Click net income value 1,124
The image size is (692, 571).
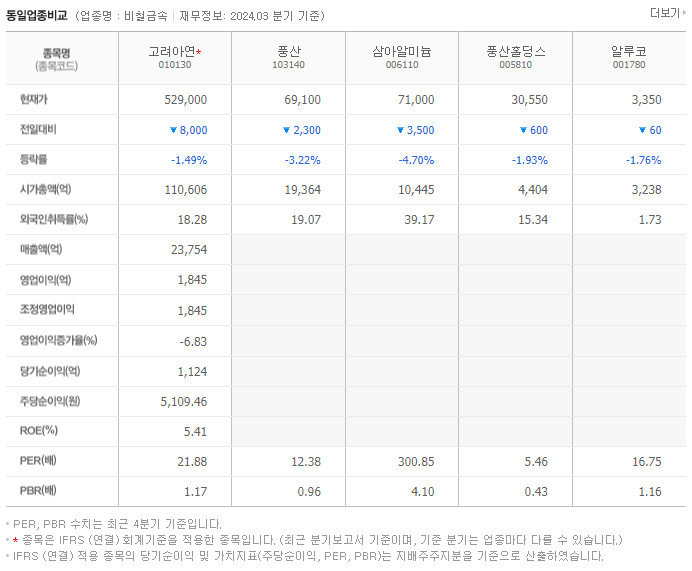192,372
